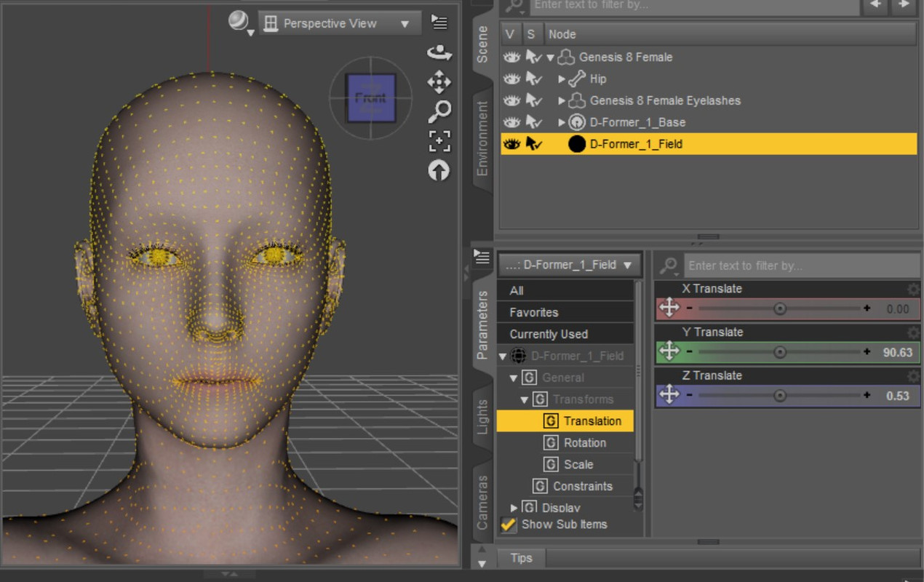Switch to the Parameters tab

(x=482, y=325)
